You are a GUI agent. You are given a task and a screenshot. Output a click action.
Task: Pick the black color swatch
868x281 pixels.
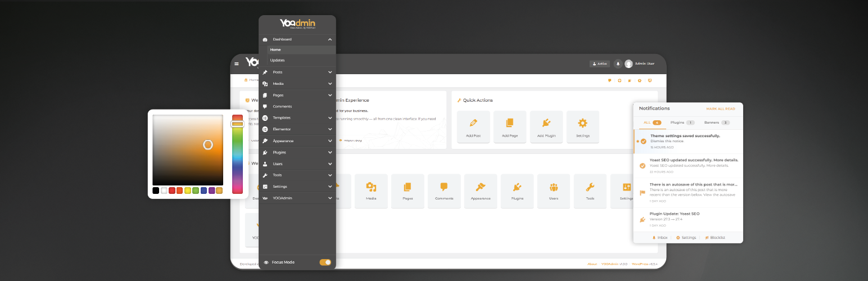[156, 191]
